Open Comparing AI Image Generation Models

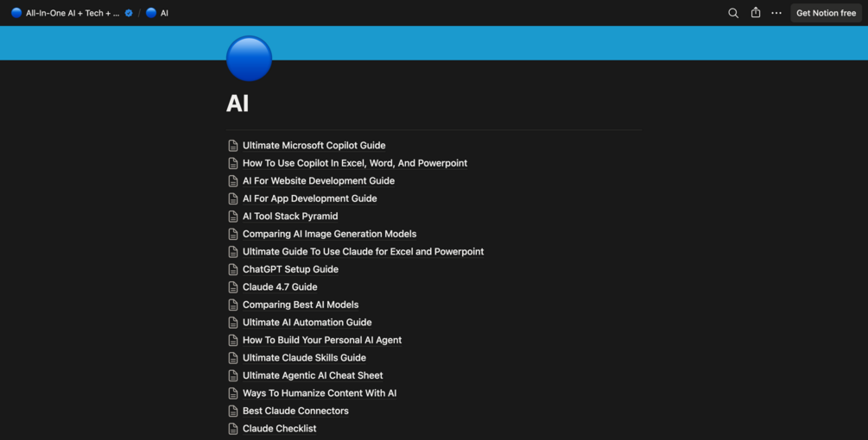[329, 234]
